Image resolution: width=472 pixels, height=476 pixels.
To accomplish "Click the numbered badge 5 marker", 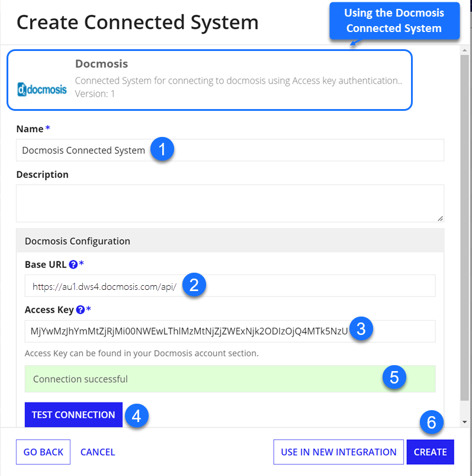I will tap(394, 378).
